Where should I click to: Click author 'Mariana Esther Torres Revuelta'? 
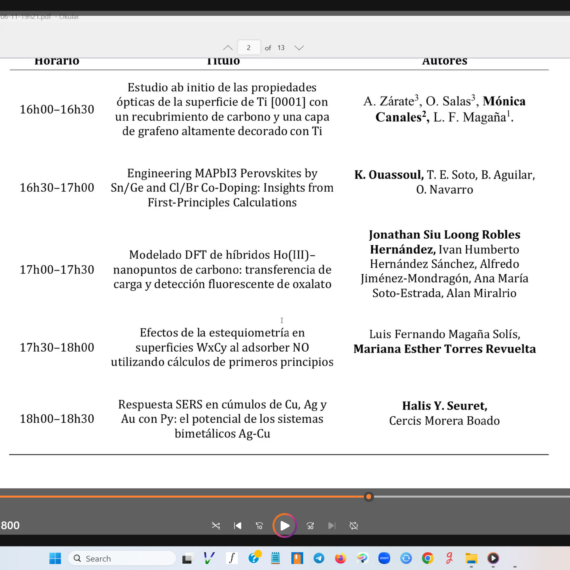pos(445,349)
